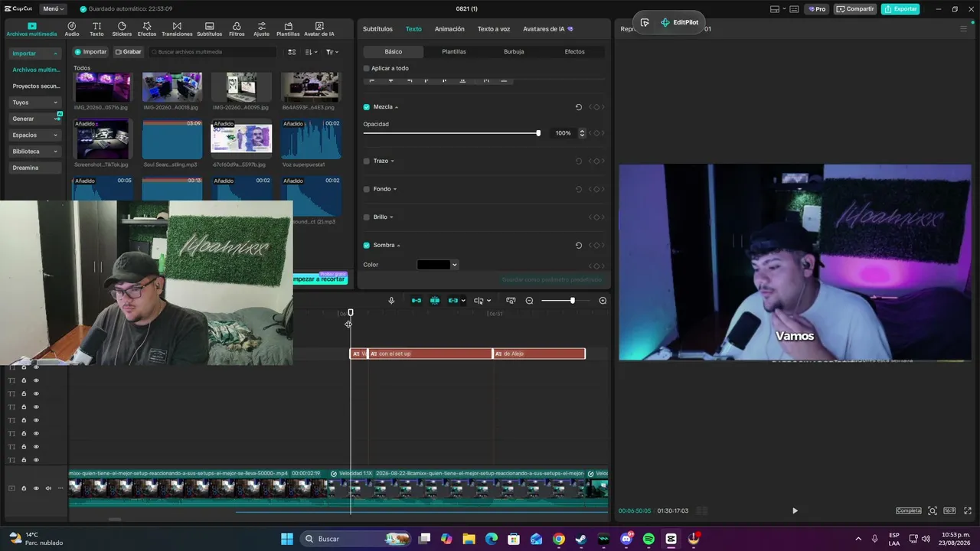Reset the Mezcla settings

pos(579,107)
